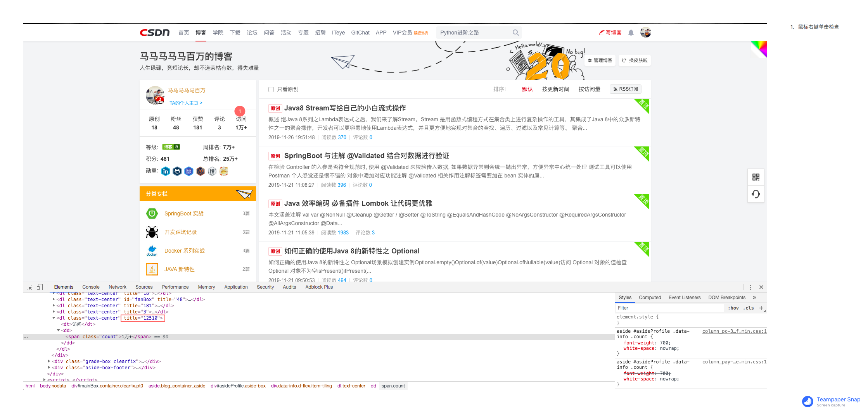868x413 pixels.
Task: Collapse the dl node with title 12510
Action: pos(54,318)
